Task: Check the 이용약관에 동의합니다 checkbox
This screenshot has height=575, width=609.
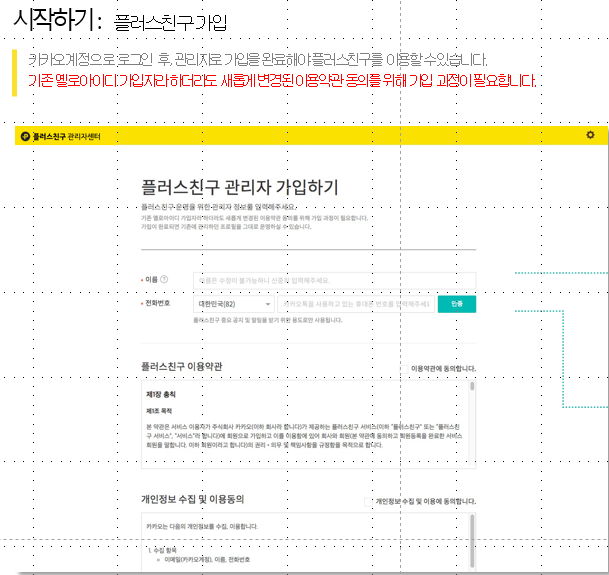Action: (405, 369)
